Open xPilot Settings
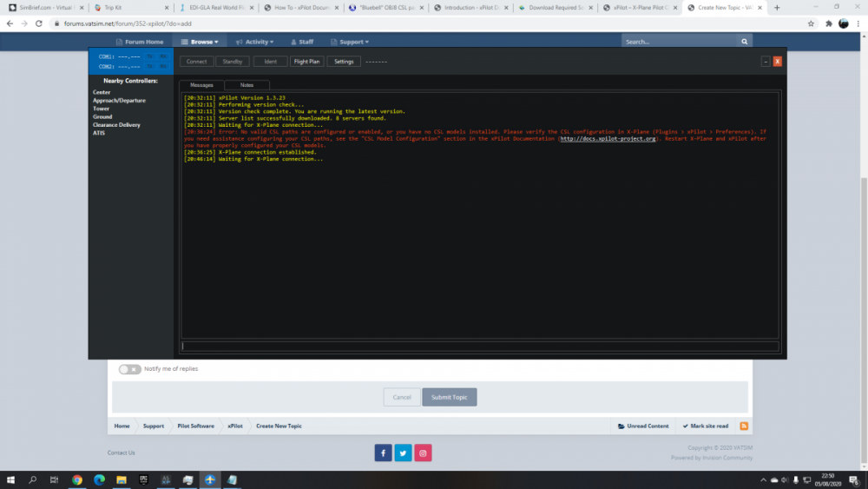The image size is (868, 489). click(344, 62)
